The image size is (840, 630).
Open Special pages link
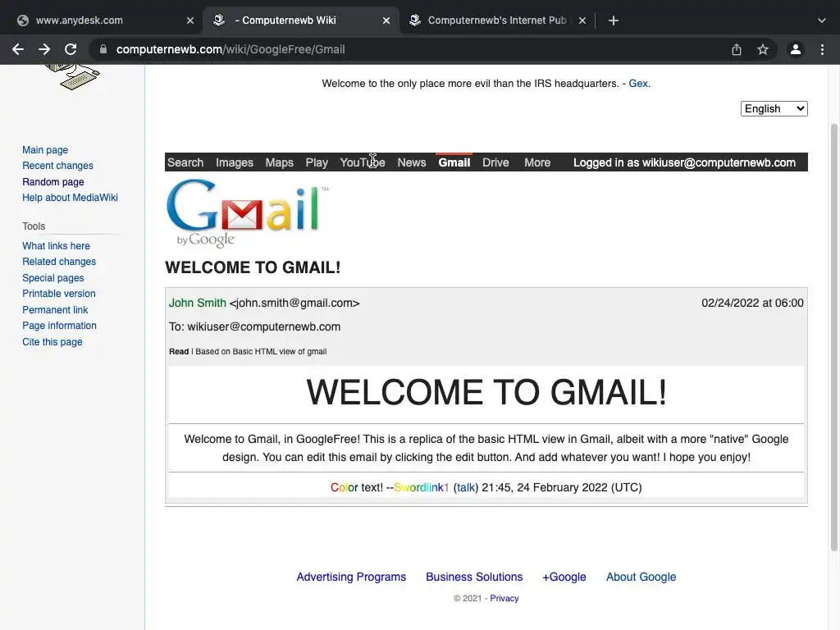pyautogui.click(x=53, y=278)
